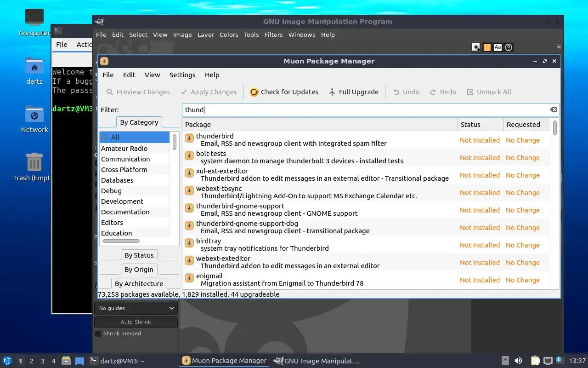Viewport: 588px width, 368px height.
Task: Open the Network desktop icon
Action: click(34, 120)
